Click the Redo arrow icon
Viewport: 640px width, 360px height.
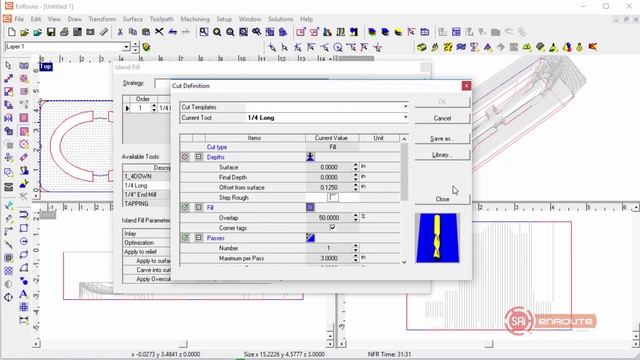[x=186, y=32]
